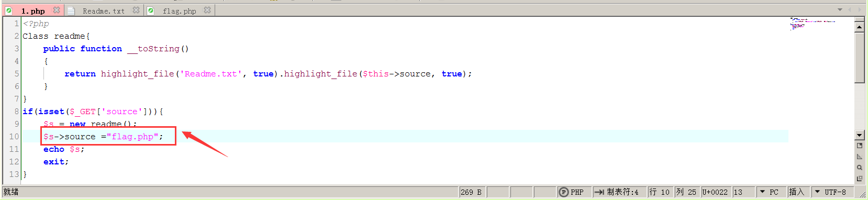Screen dimensions: 868x200
Task: Close the flag.php tab
Action: tap(207, 10)
